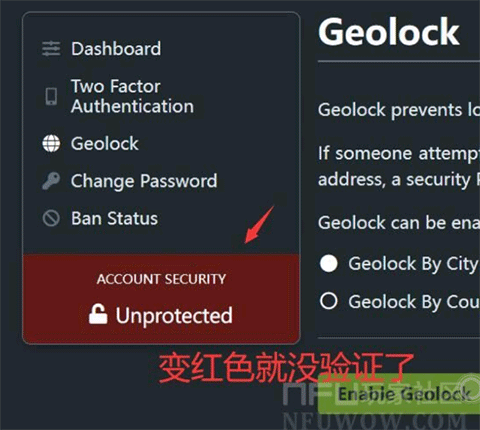
Task: Open the Geolock sidebar entry
Action: click(105, 144)
